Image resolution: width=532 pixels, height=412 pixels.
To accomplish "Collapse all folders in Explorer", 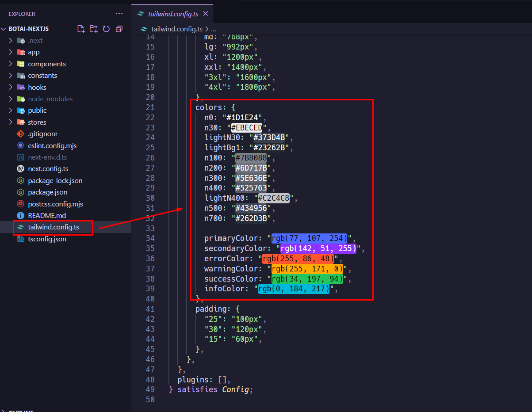I will pyautogui.click(x=119, y=29).
